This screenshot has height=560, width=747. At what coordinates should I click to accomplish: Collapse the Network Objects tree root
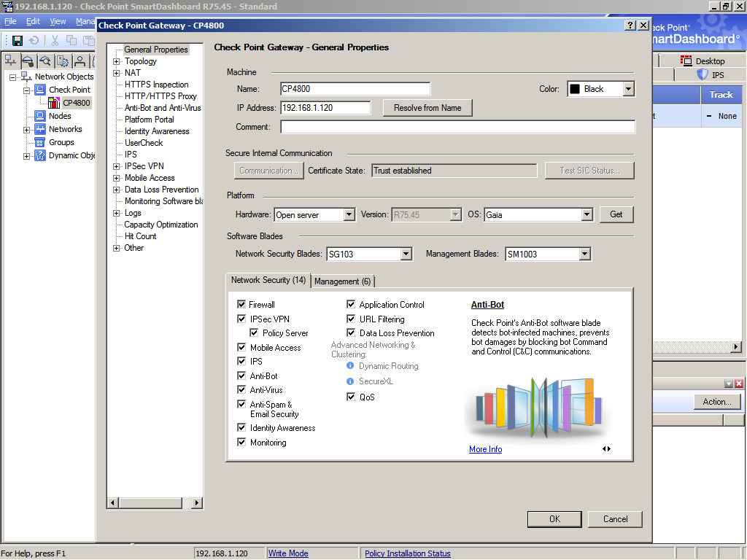coord(13,77)
